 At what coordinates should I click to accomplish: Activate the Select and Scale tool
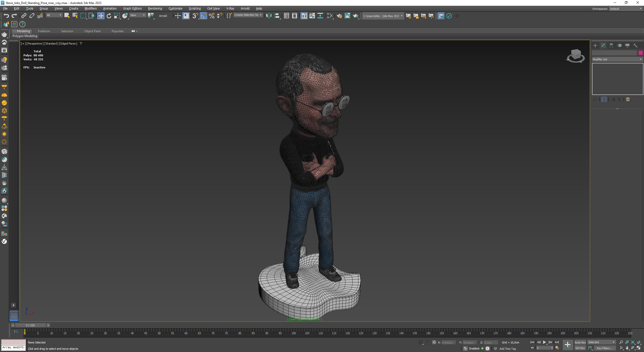[117, 16]
